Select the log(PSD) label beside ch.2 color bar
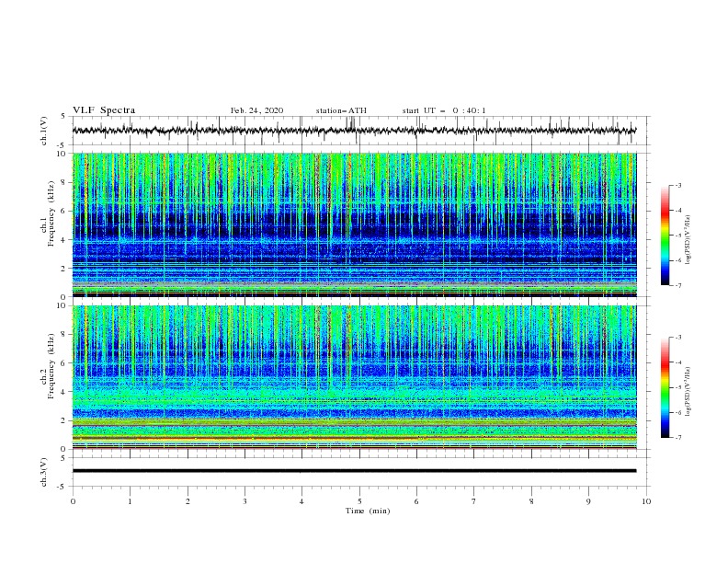The height and width of the screenshot is (563, 728). point(688,392)
